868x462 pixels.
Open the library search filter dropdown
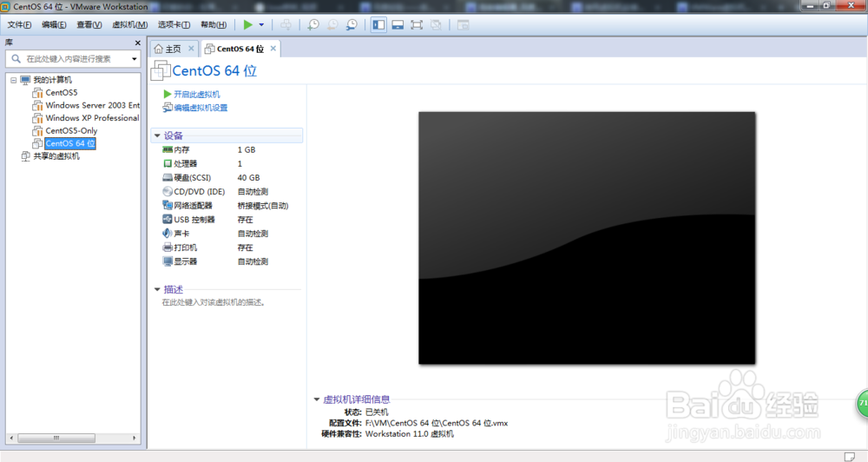134,59
